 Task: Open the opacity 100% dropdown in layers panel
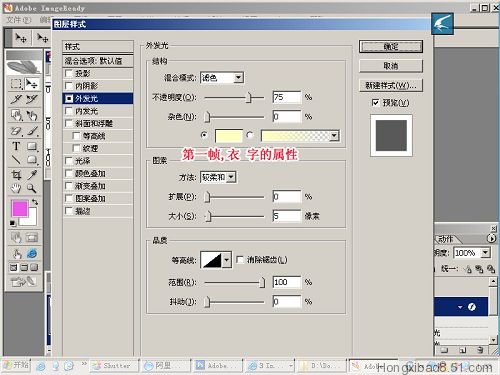[485, 253]
